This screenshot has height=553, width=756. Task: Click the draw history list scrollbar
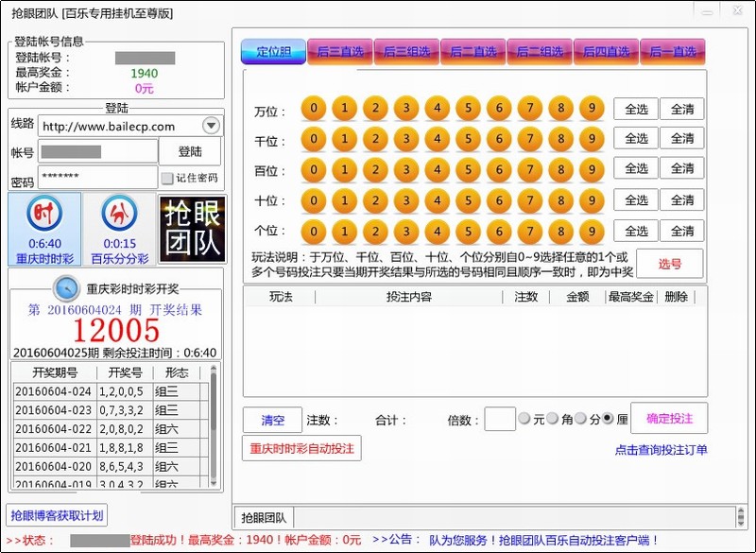(x=214, y=425)
